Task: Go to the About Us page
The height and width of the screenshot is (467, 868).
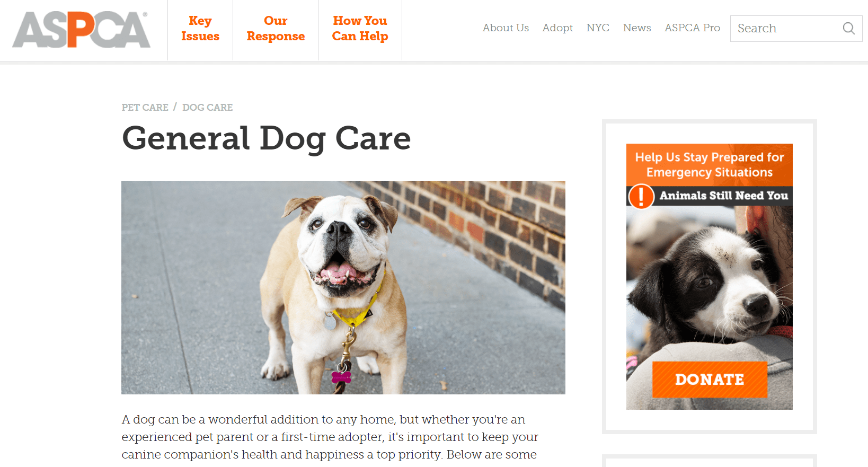Action: [506, 28]
